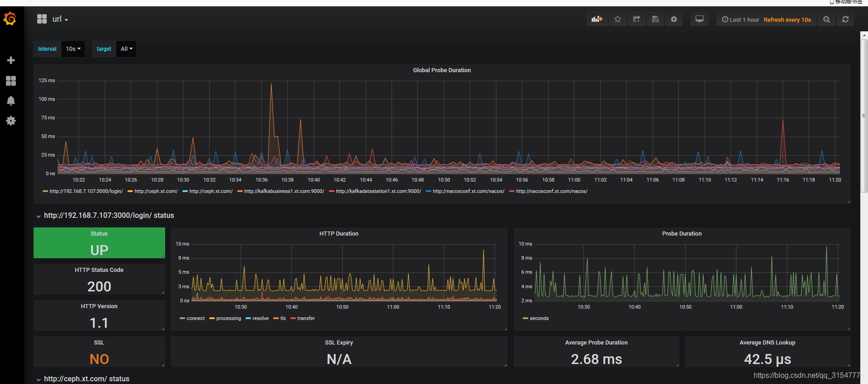
Task: Toggle the kafkadatastation1.xt.com:9000 legend series
Action: click(378, 191)
